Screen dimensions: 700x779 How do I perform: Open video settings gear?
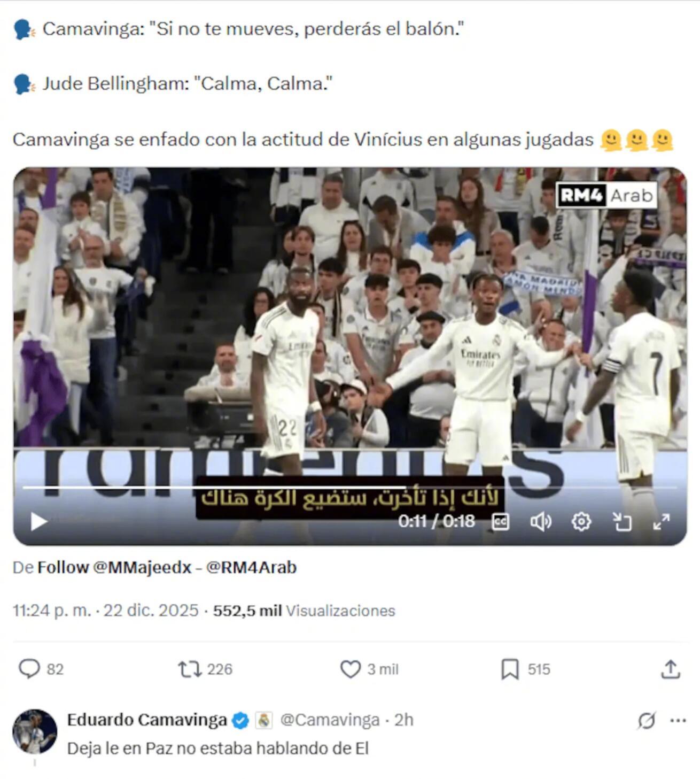[581, 521]
